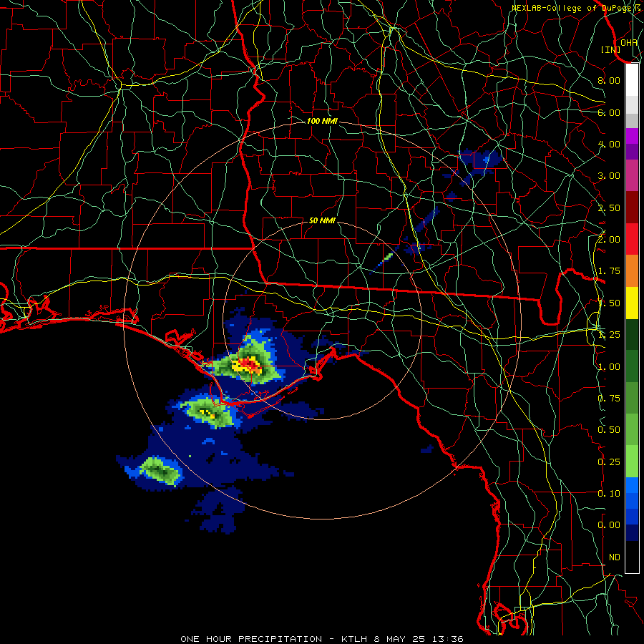
Task: Click the 0.00 legend value
Action: tap(609, 525)
